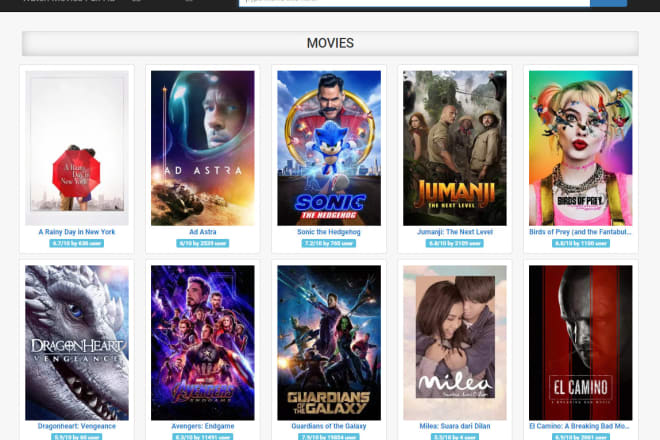Click the 'Birds of Prey (and the Fantabul...' title link

(580, 232)
